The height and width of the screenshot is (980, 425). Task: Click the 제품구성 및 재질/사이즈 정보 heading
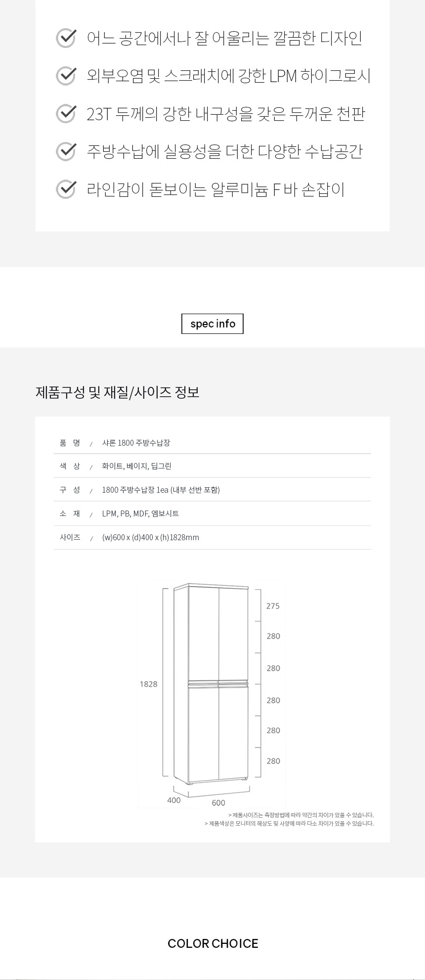[x=118, y=392]
